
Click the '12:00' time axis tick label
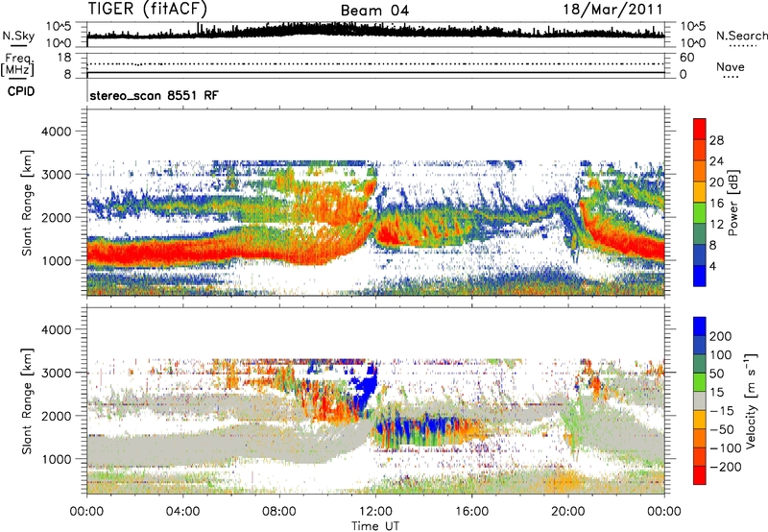tap(375, 512)
